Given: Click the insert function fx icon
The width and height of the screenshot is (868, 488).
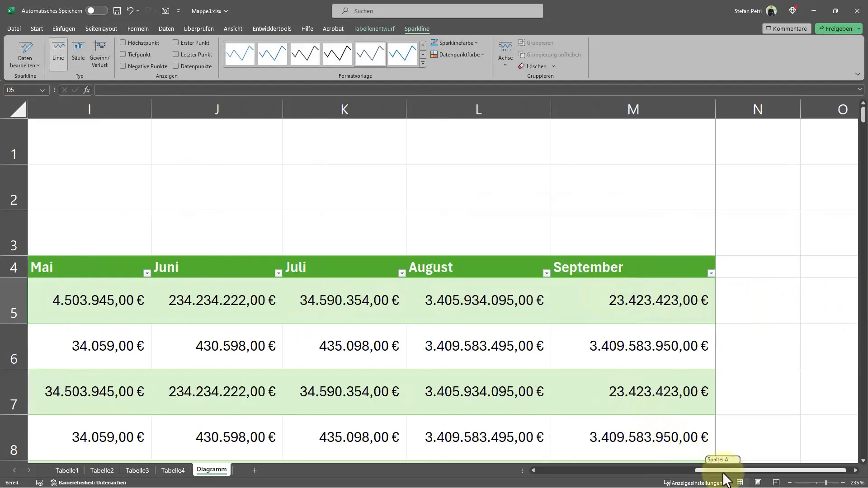Looking at the screenshot, I should pos(86,90).
